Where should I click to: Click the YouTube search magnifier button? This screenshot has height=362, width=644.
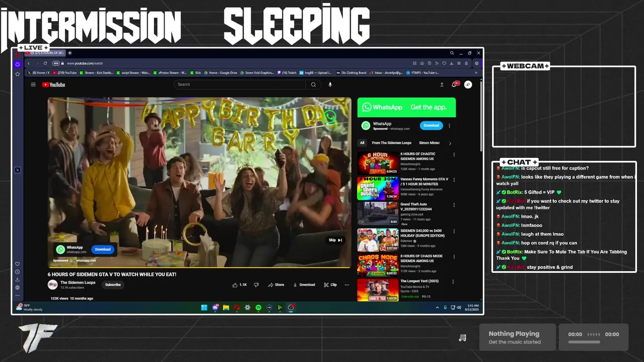[313, 84]
